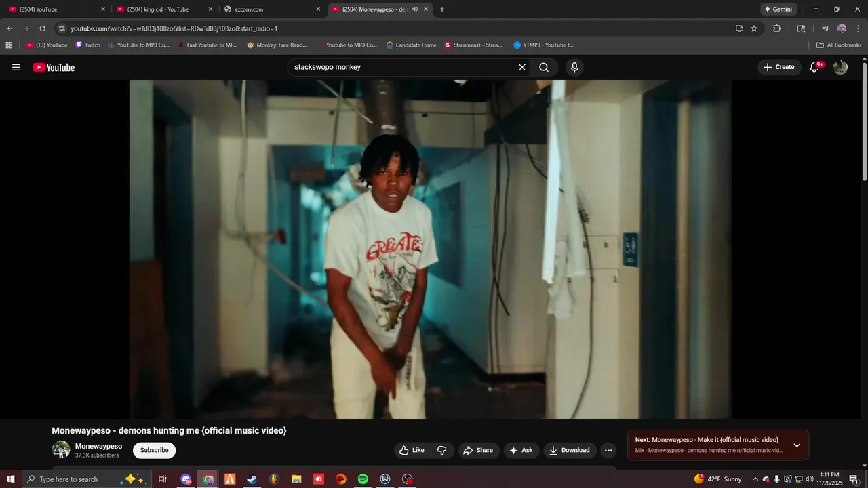View site information icon in address bar
Image resolution: width=868 pixels, height=488 pixels.
click(x=62, y=28)
